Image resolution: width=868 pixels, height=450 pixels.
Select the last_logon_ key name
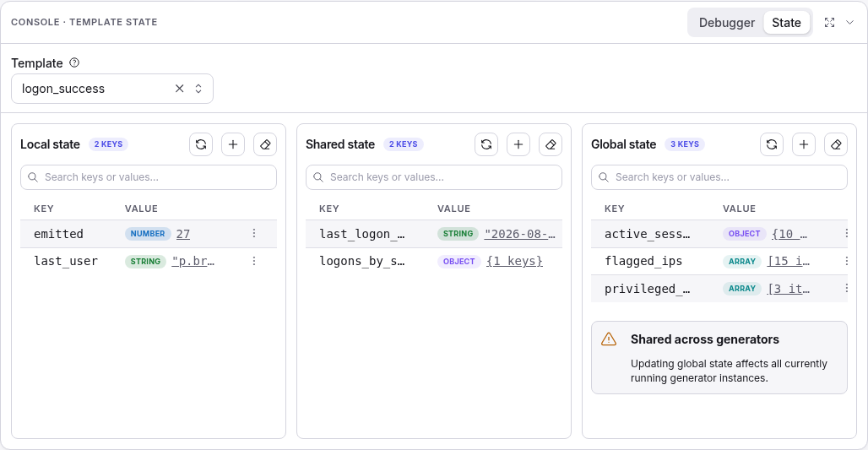coord(361,234)
